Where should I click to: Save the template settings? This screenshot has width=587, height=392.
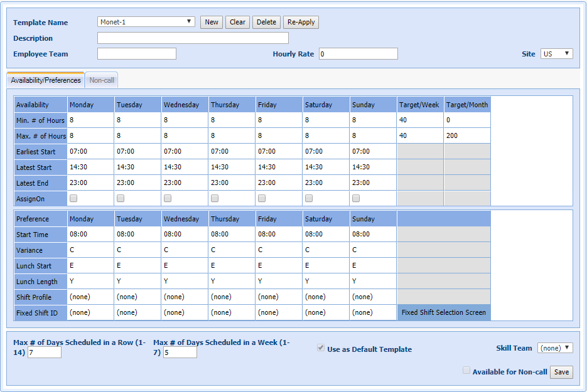561,372
